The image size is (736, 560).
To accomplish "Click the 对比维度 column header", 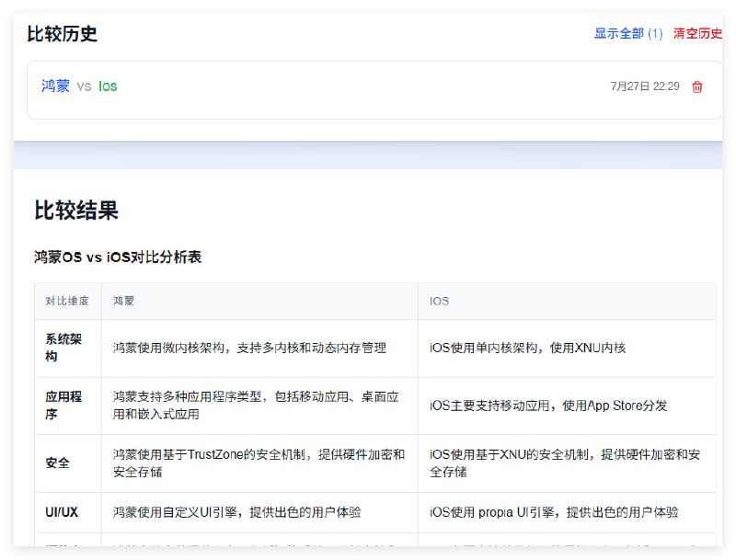I will [x=67, y=301].
